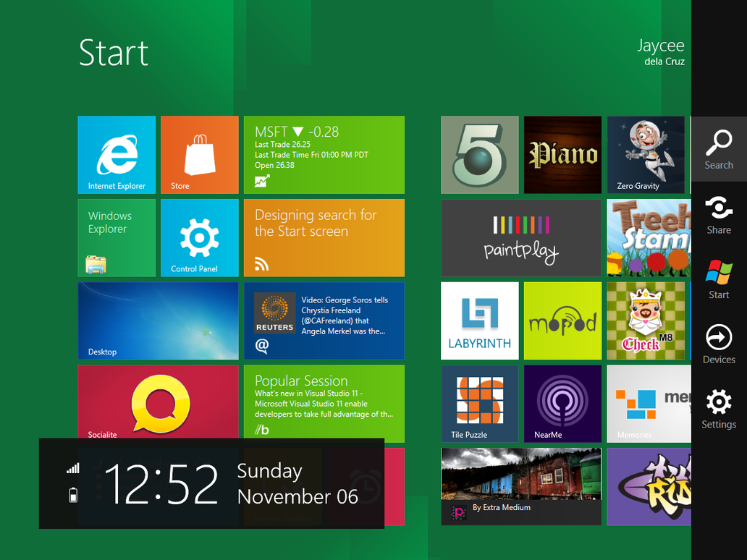Open the Labyrinth game tile
The image size is (747, 560).
pyautogui.click(x=480, y=321)
